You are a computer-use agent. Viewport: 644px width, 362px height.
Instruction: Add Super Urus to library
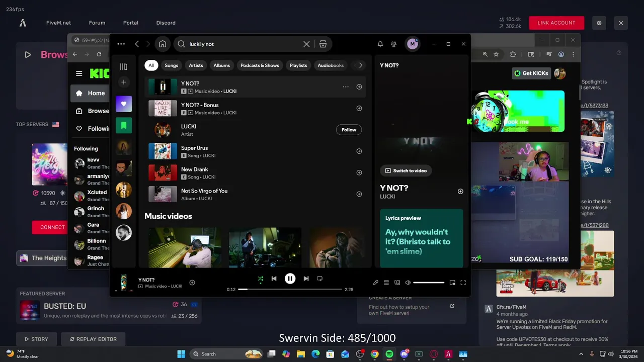pos(359,151)
